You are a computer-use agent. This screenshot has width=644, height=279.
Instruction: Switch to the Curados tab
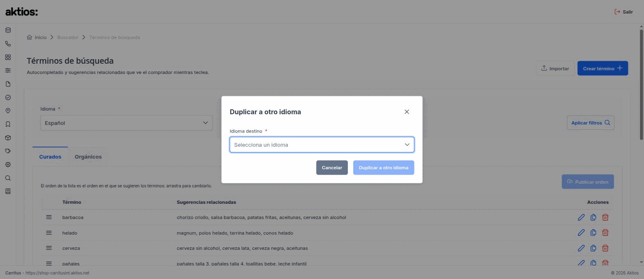click(x=50, y=157)
